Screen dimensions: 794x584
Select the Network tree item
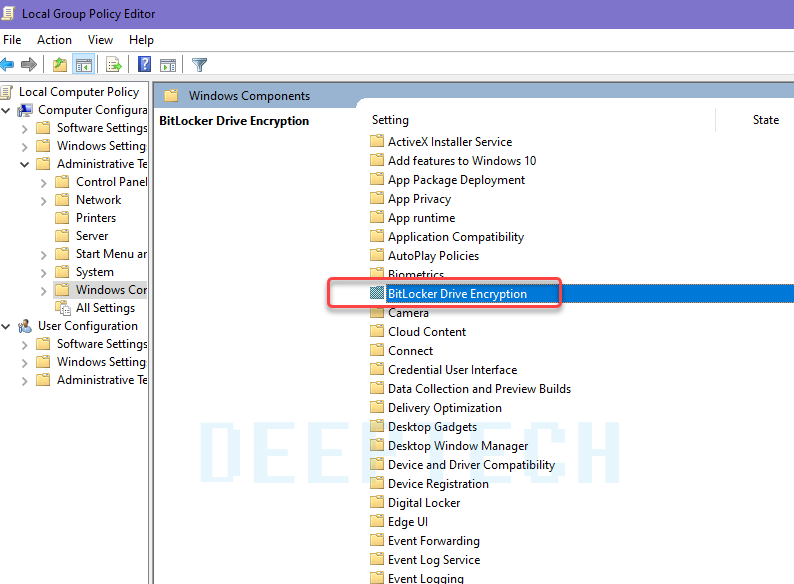98,200
